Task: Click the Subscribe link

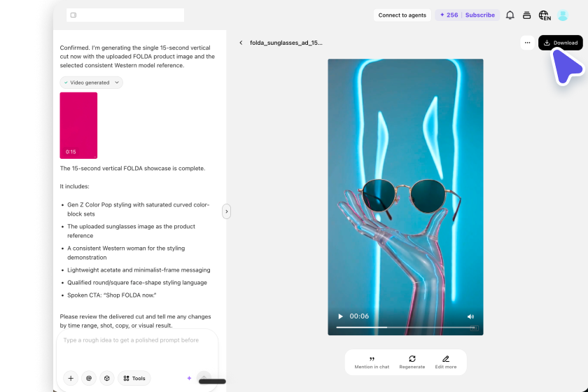Action: pos(480,15)
